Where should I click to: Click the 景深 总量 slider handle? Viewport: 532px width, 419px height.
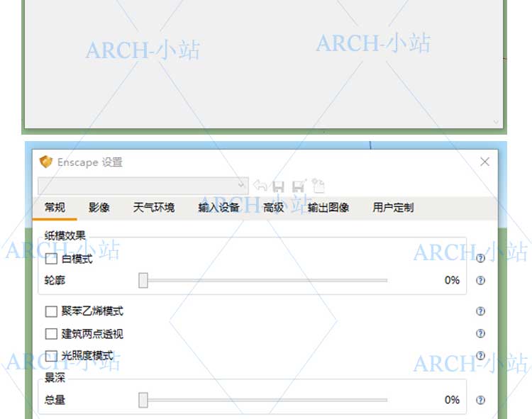click(x=143, y=400)
